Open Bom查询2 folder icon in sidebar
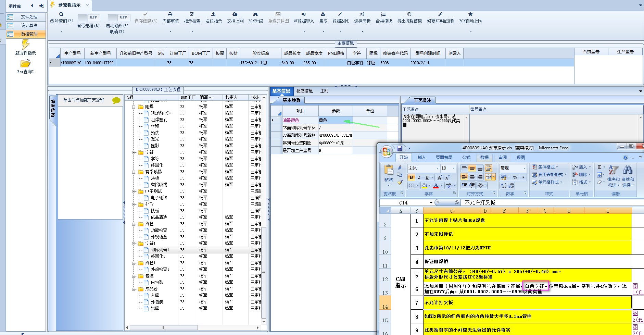 pyautogui.click(x=25, y=64)
